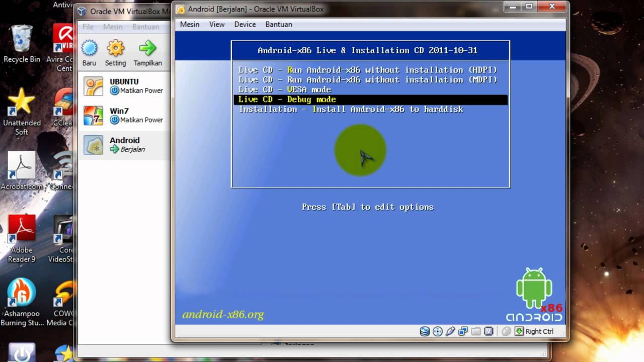The height and width of the screenshot is (362, 644).
Task: Click Android VM window title bar icon
Action: [x=181, y=9]
